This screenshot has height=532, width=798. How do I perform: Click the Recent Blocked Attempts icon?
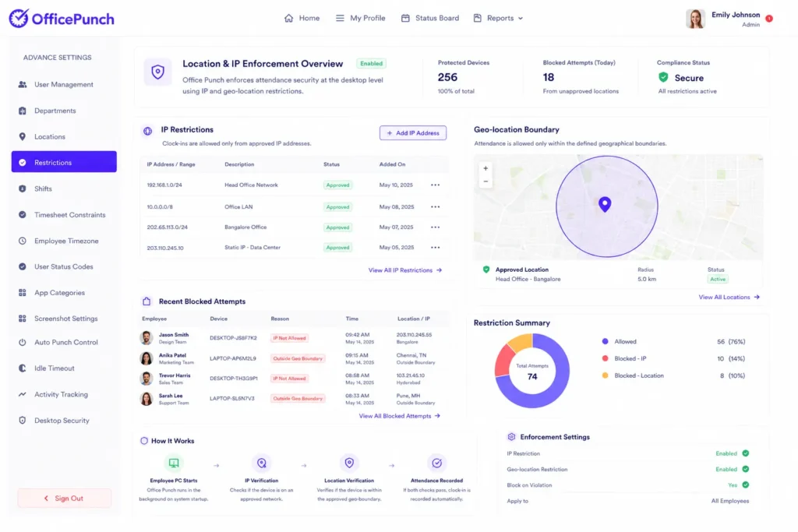point(147,301)
